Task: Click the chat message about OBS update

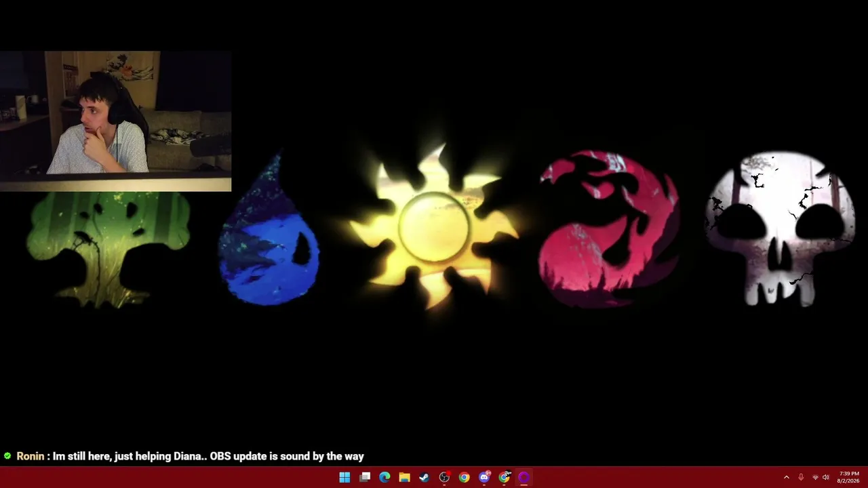Action: [x=208, y=456]
